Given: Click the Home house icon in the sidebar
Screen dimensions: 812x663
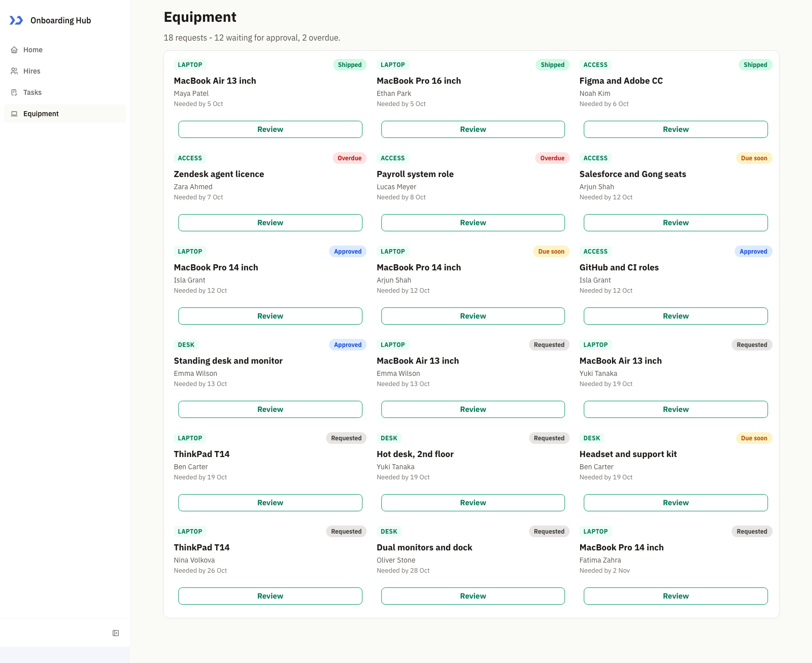Looking at the screenshot, I should [14, 50].
